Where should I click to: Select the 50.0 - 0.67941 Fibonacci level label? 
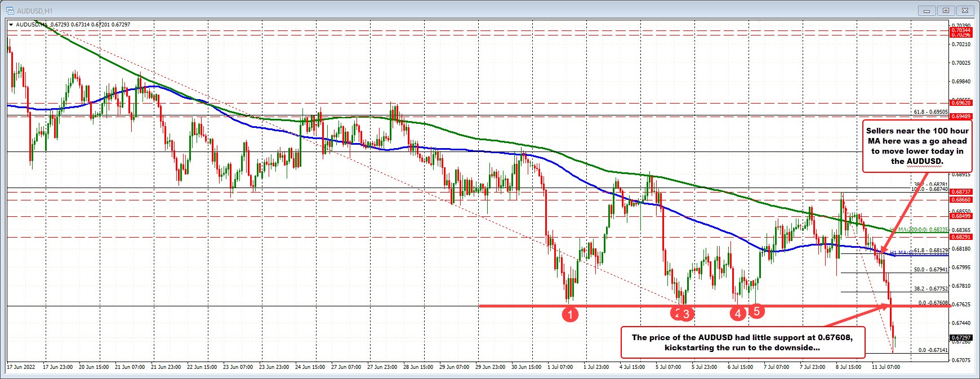pos(930,270)
